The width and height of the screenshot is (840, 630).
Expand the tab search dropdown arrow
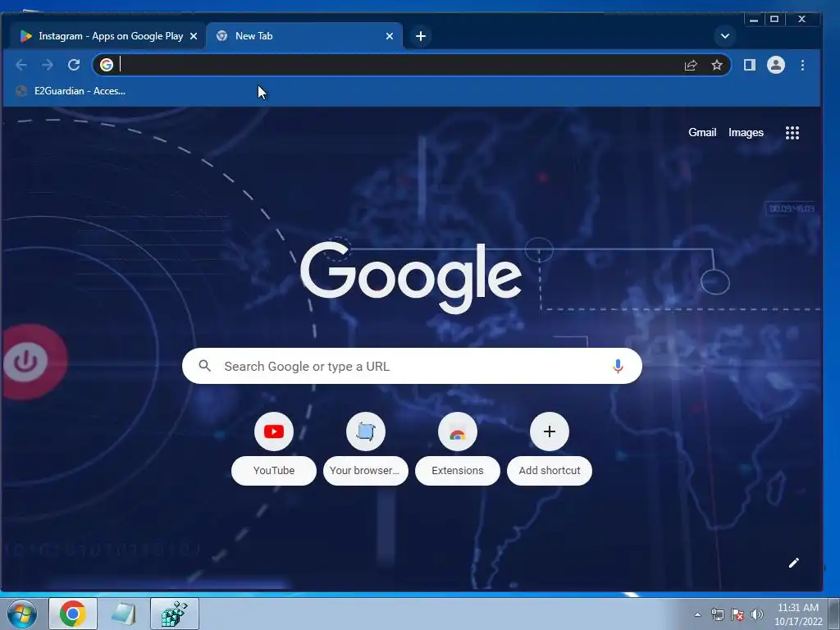[725, 36]
